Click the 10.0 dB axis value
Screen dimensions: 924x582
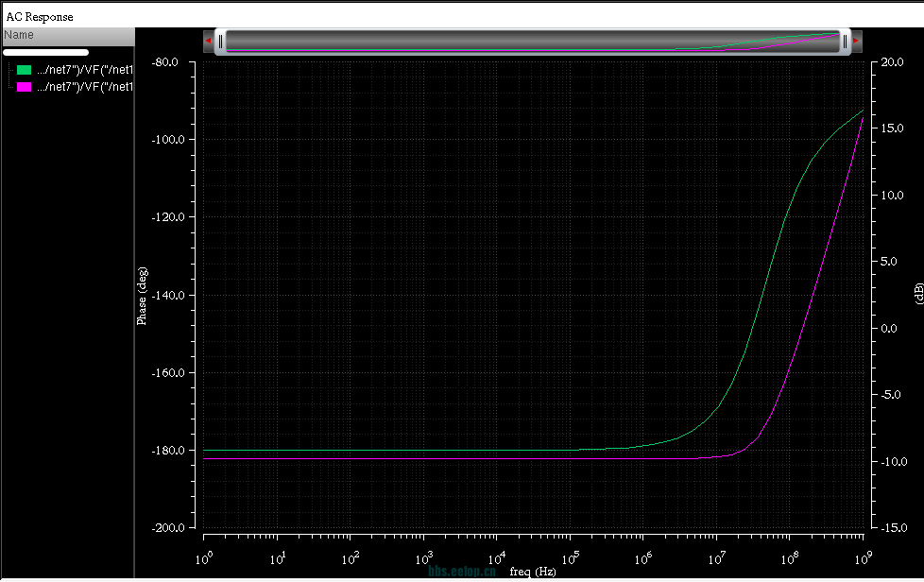click(x=892, y=196)
